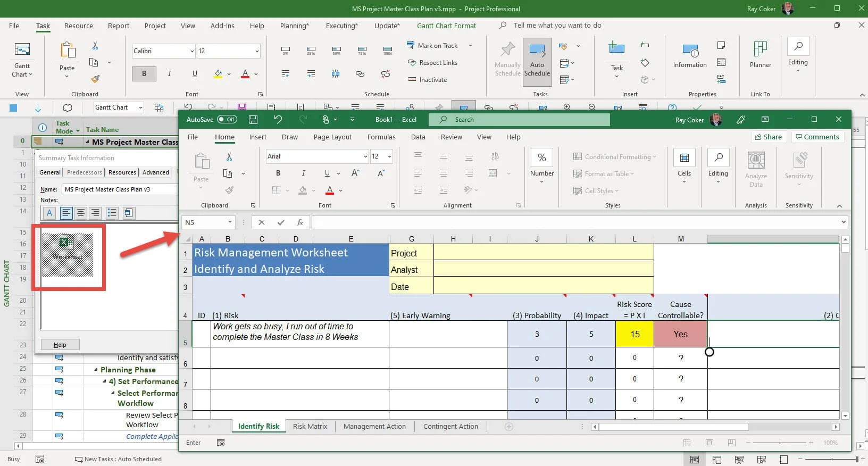This screenshot has height=466, width=868.
Task: Click Excel Name Box showing N5
Action: [x=208, y=222]
